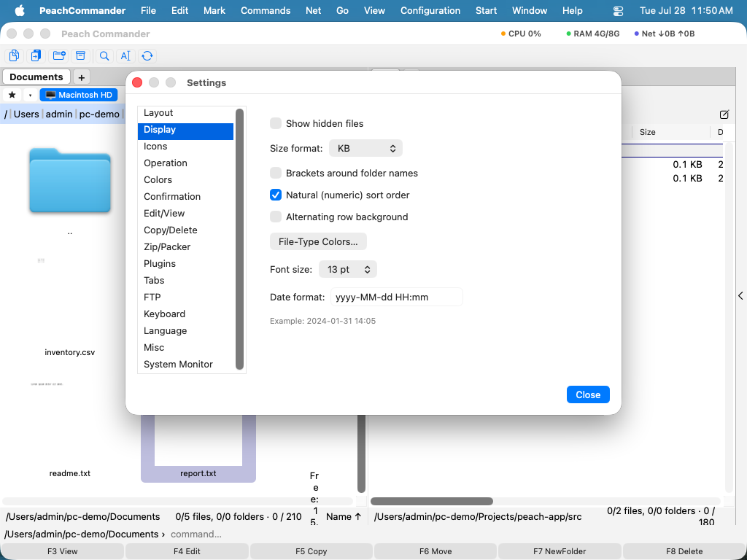
Task: Open the Apple menu
Action: click(20, 10)
